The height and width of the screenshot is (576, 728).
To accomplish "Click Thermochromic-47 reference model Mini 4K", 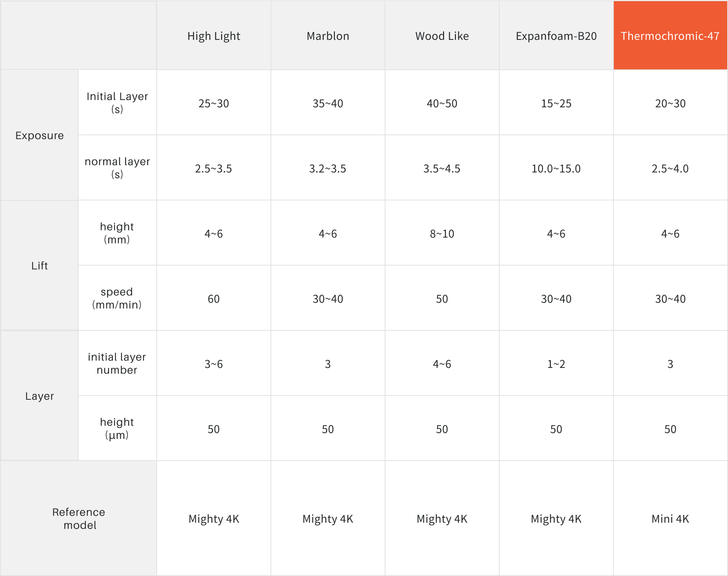I will (x=671, y=519).
